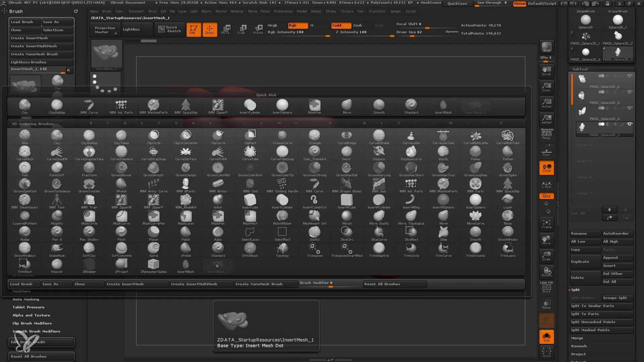This screenshot has height=362, width=644.
Task: Click the Floor grid icon
Action: point(546,153)
